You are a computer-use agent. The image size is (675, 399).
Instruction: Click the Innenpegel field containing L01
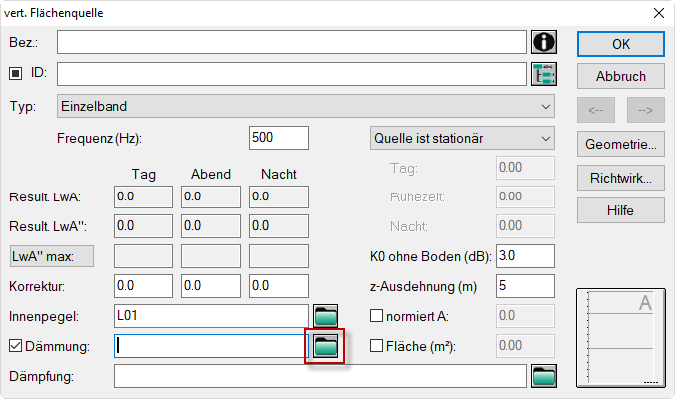(x=211, y=316)
